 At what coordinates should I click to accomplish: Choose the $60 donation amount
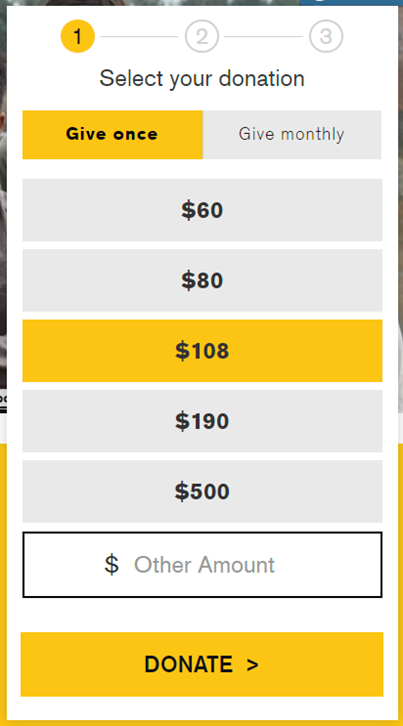click(202, 210)
